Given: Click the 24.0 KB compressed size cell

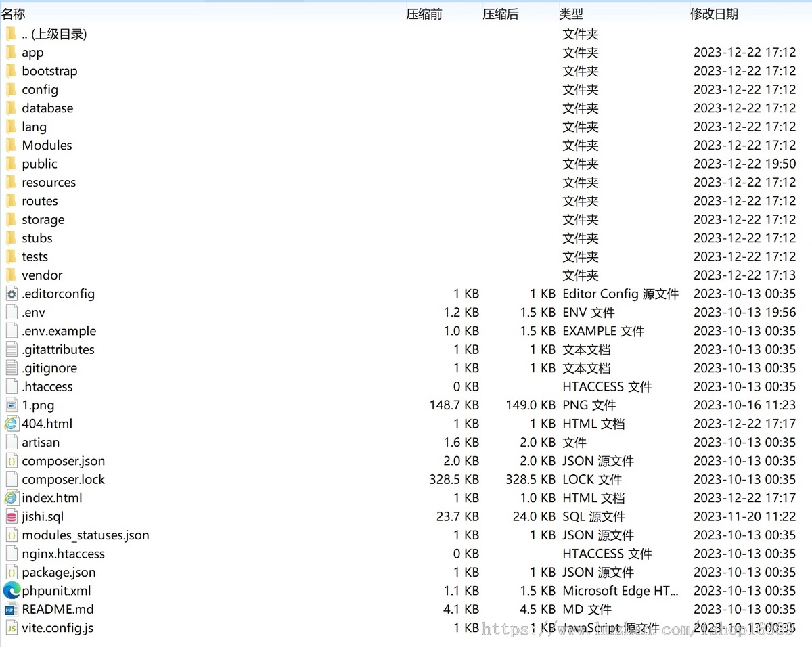Looking at the screenshot, I should tap(534, 516).
